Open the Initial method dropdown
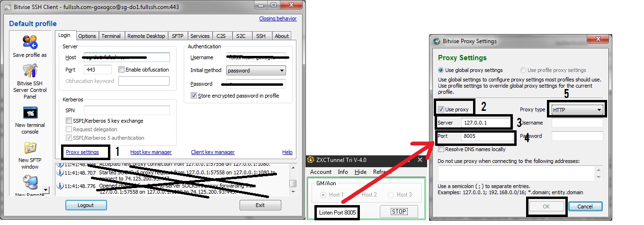 [x=256, y=71]
